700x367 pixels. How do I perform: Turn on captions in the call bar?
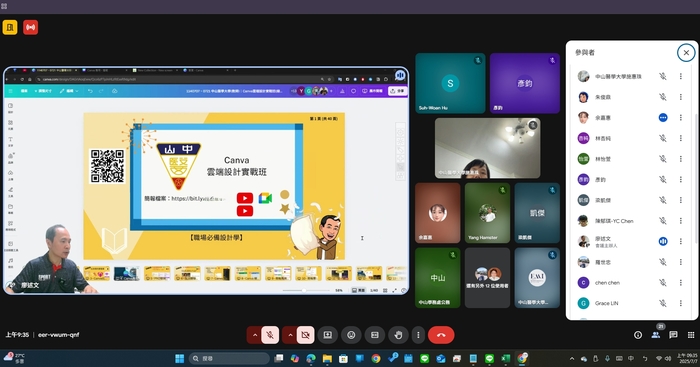pos(375,335)
